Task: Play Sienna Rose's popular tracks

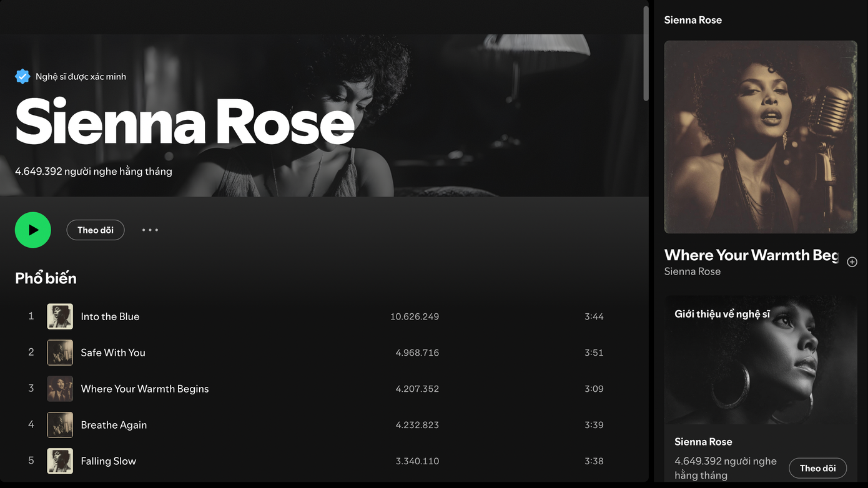Action: point(33,230)
